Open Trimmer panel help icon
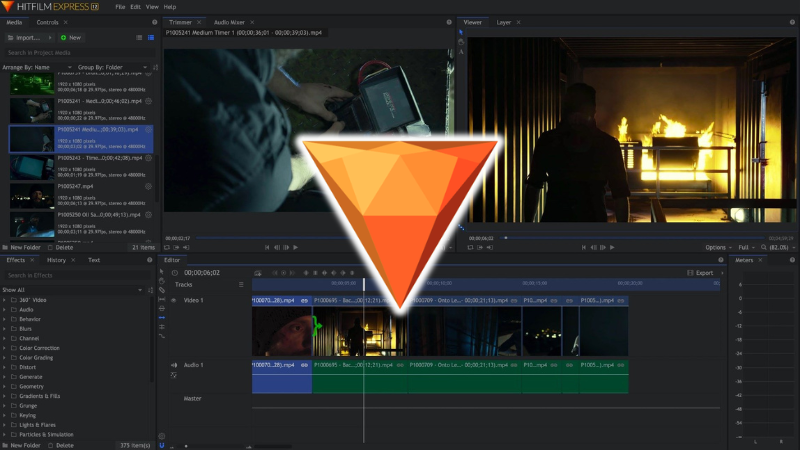 (x=449, y=22)
